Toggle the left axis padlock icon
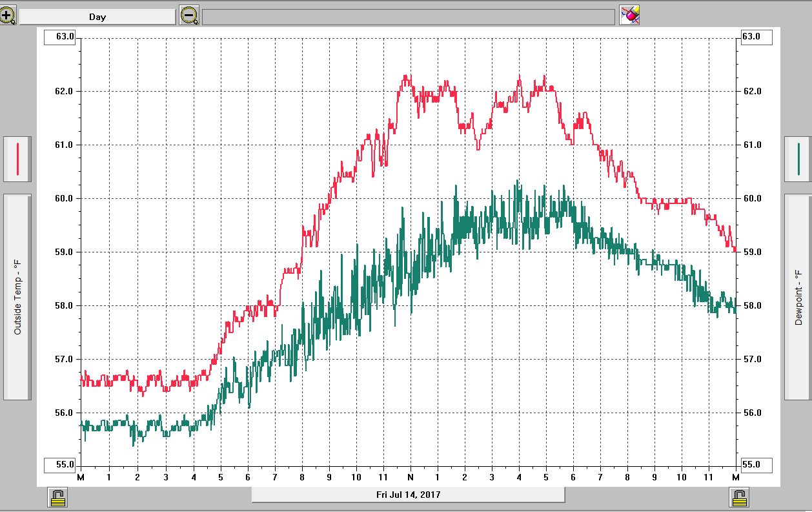Image resolution: width=812 pixels, height=512 pixels. point(58,497)
